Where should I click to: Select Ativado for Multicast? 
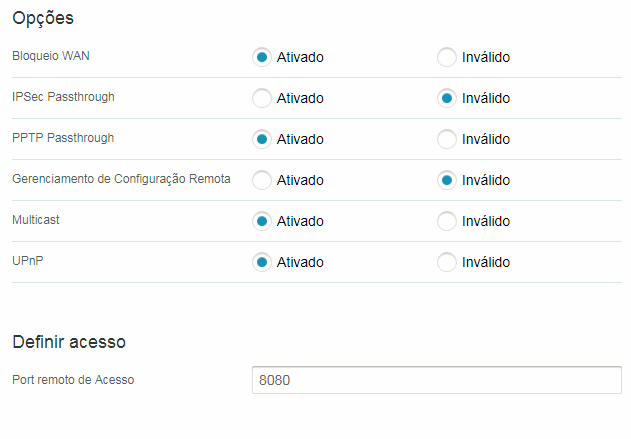click(262, 221)
